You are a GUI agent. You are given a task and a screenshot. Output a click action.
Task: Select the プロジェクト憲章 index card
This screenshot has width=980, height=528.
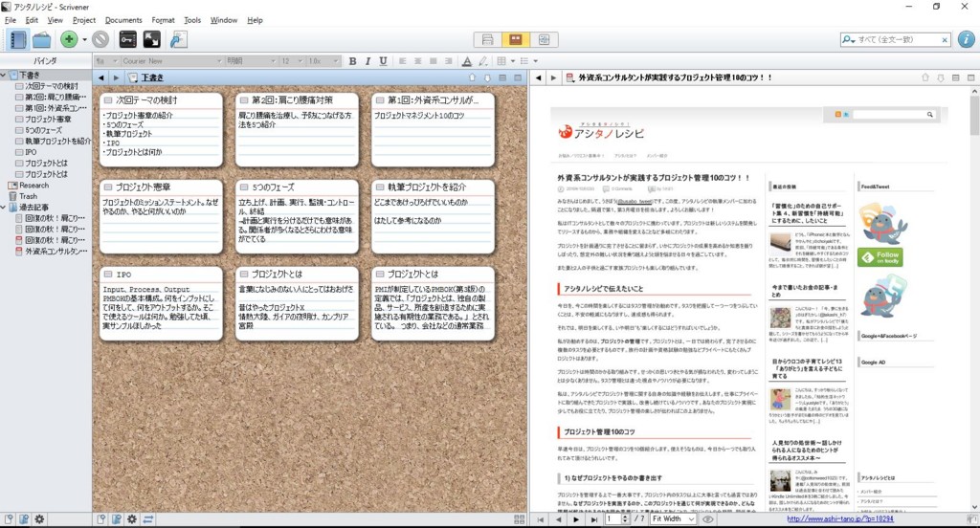(161, 217)
